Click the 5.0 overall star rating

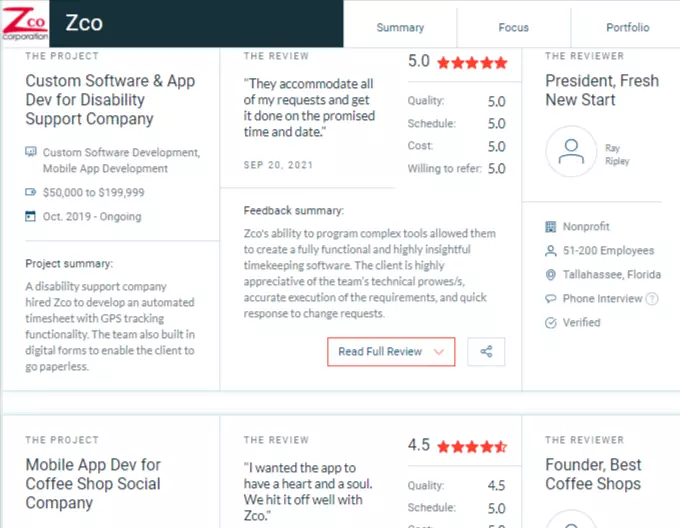[458, 62]
